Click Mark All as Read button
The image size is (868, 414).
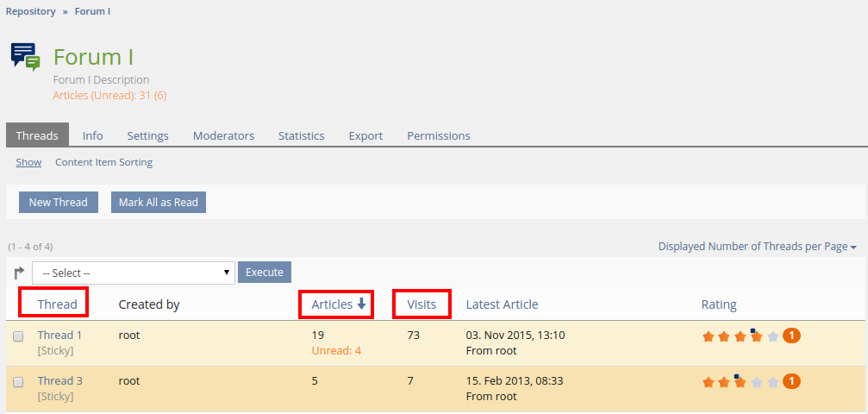[159, 202]
